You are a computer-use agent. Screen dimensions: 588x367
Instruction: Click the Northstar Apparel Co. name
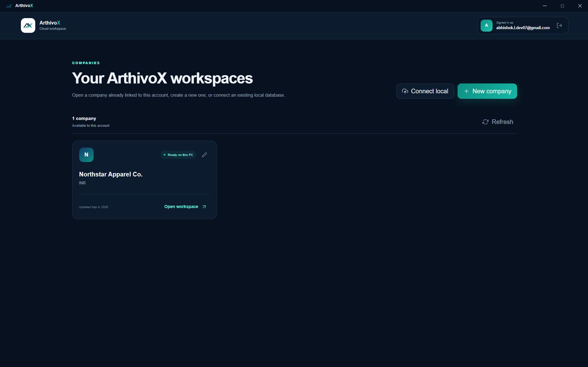click(111, 174)
